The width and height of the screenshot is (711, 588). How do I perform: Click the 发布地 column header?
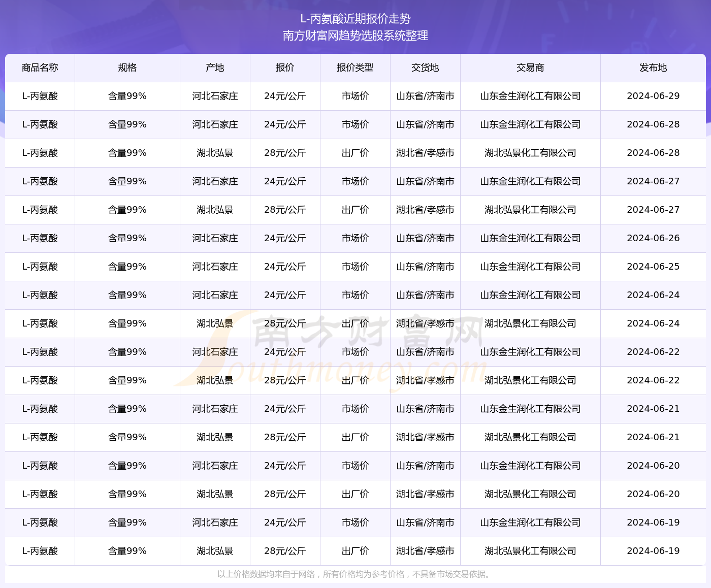[653, 68]
